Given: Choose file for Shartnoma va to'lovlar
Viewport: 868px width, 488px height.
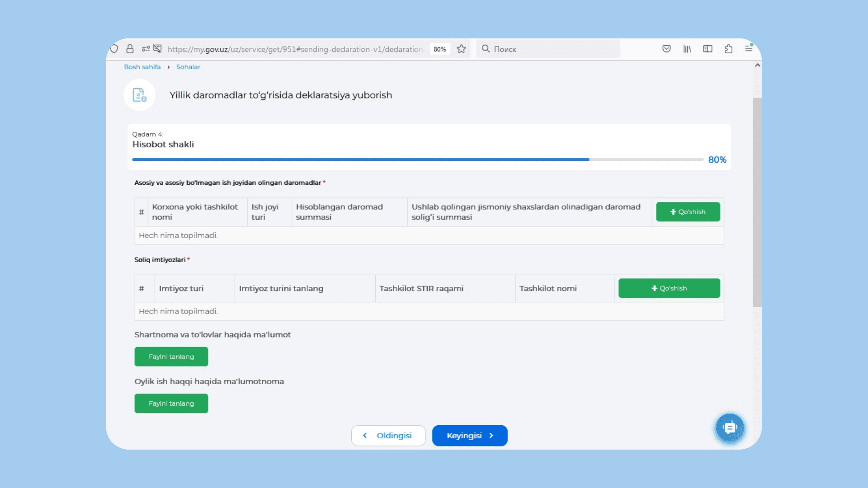Looking at the screenshot, I should point(171,357).
